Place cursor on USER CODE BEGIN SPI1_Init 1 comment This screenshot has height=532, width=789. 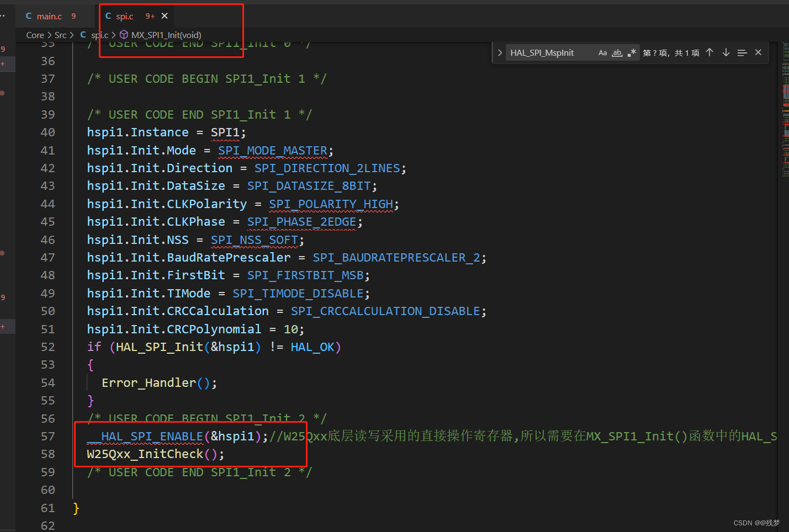tap(207, 79)
